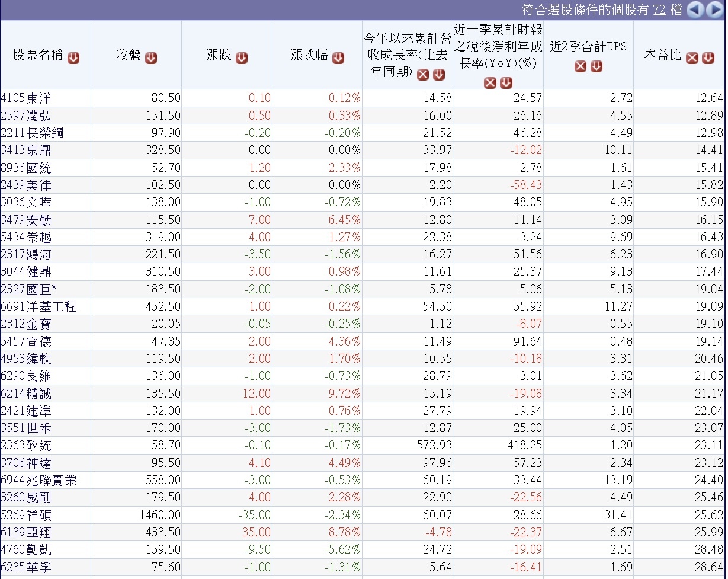The width and height of the screenshot is (728, 579).
Task: Sort by 股票名稱 column arrow
Action: 73,57
